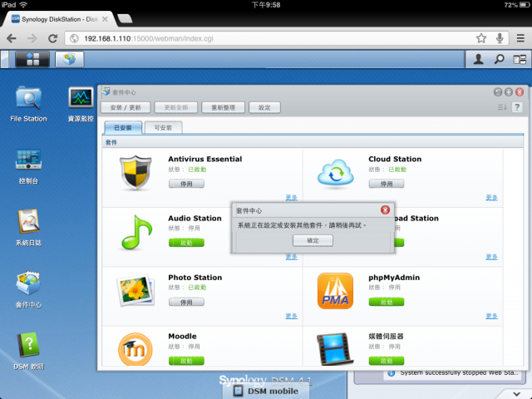Switch to the 可安裝 available tab
Viewport: 532px width, 399px height.
point(163,127)
